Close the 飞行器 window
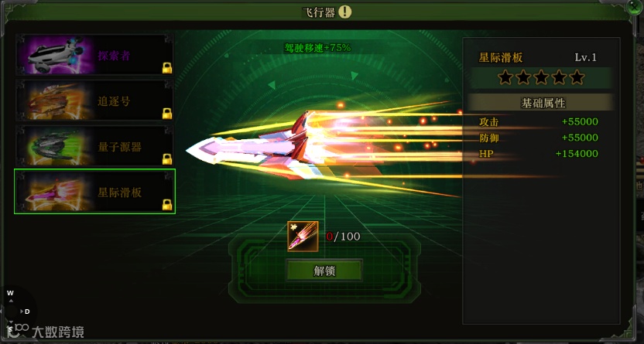644x344 pixels. [635, 7]
